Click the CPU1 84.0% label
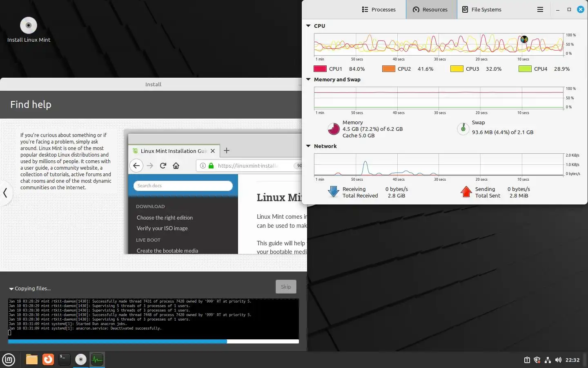The image size is (588, 368). 347,69
